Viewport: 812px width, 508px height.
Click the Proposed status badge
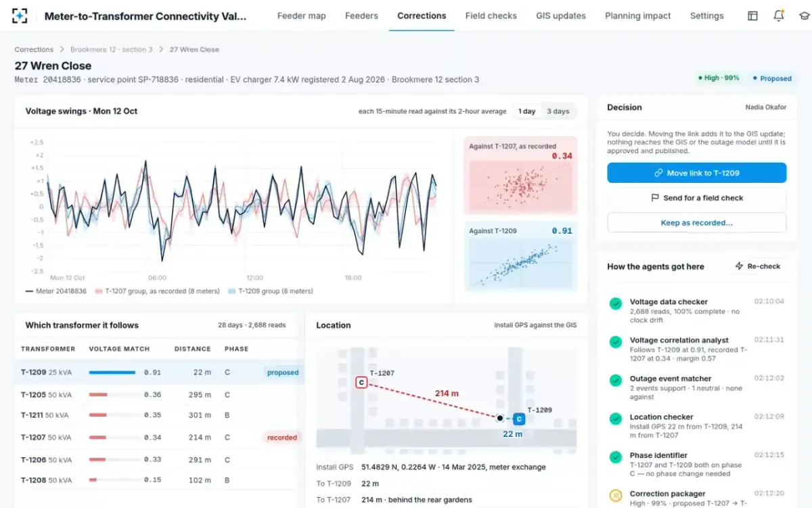(x=771, y=78)
